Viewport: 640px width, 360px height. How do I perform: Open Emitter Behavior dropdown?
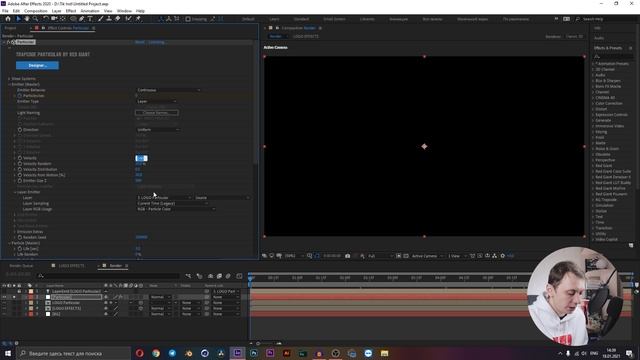168,90
